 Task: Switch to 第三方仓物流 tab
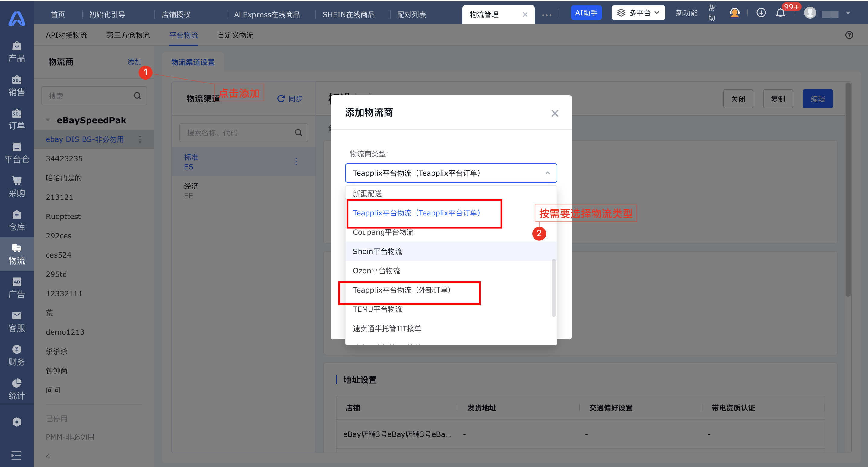[x=128, y=35]
